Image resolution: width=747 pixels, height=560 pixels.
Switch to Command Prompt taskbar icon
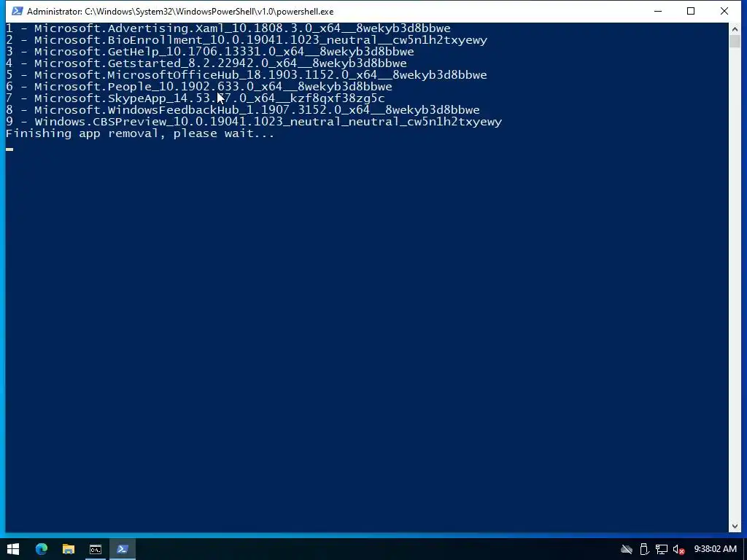click(x=96, y=549)
